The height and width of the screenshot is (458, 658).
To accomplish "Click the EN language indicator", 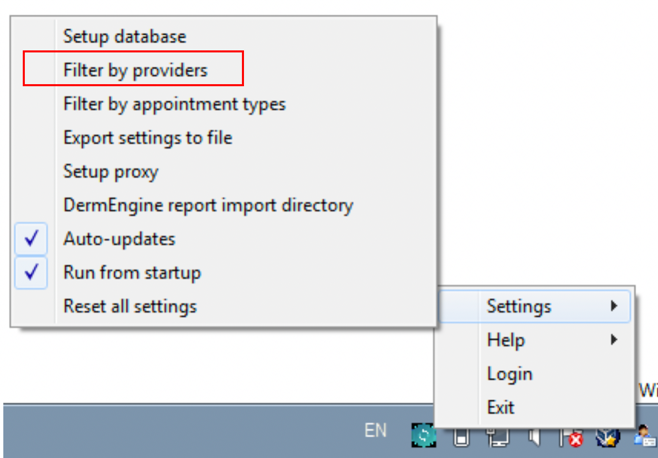I will click(375, 431).
